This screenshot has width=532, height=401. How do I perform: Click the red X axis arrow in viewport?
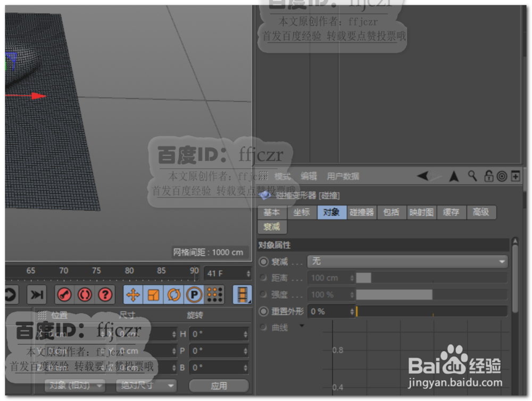(38, 96)
